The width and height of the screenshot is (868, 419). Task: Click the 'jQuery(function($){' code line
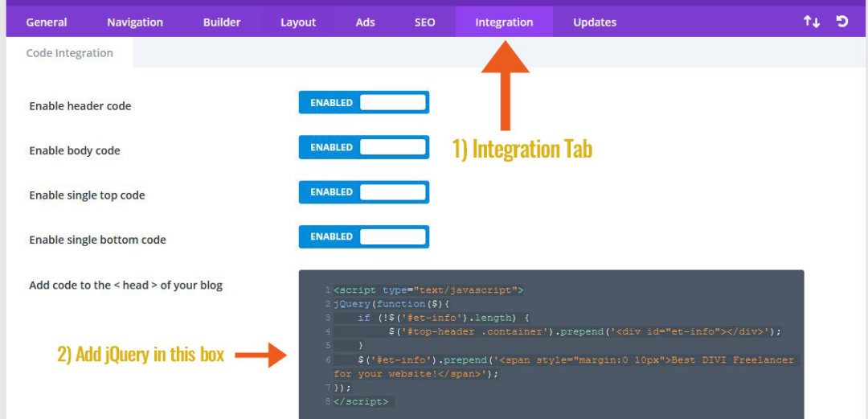point(392,304)
